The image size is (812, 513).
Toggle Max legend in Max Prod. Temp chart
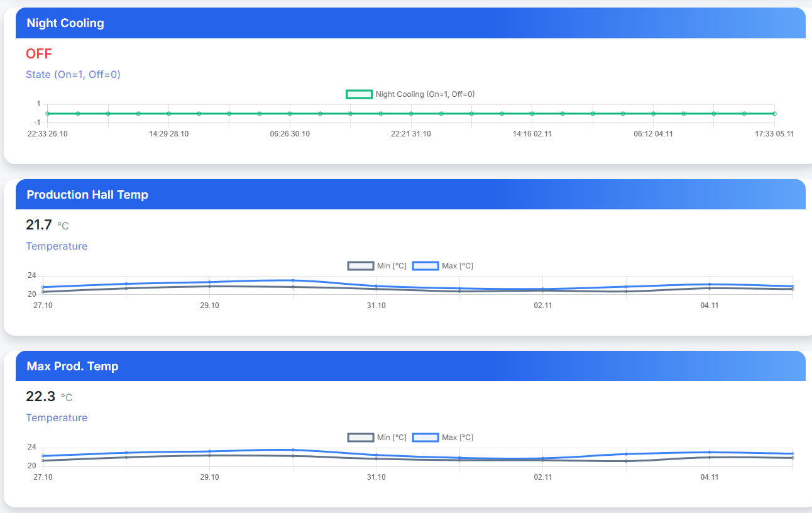425,438
